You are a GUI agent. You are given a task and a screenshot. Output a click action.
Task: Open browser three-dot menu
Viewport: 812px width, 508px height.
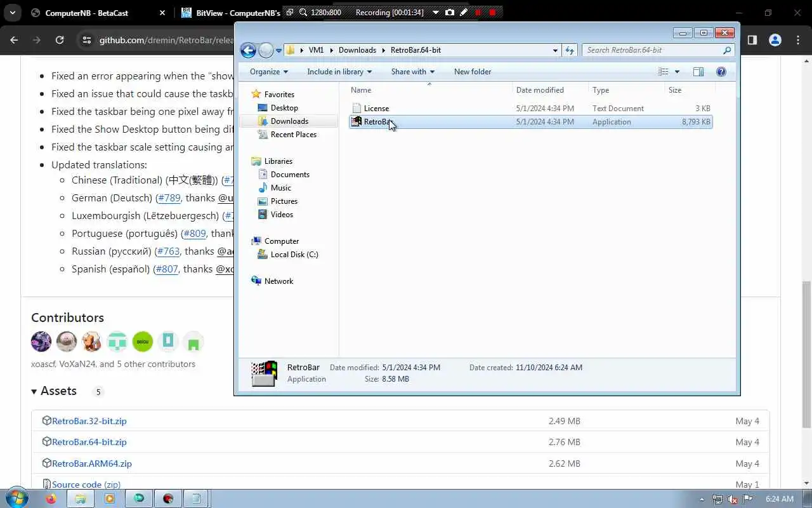[797, 40]
